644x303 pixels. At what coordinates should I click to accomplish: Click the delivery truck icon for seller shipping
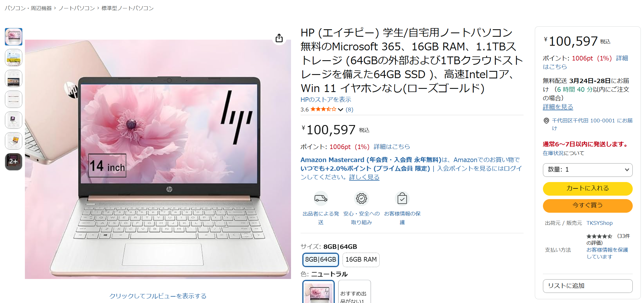click(x=321, y=199)
